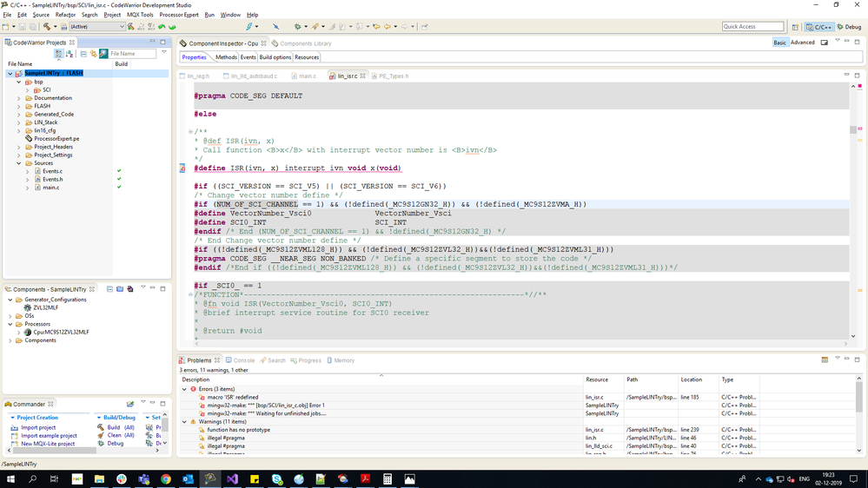
Task: Collapse the Processors node in Components
Action: 10,324
